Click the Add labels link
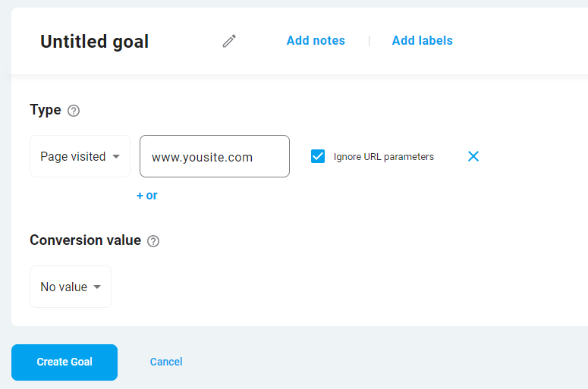588x389 pixels. pos(422,41)
